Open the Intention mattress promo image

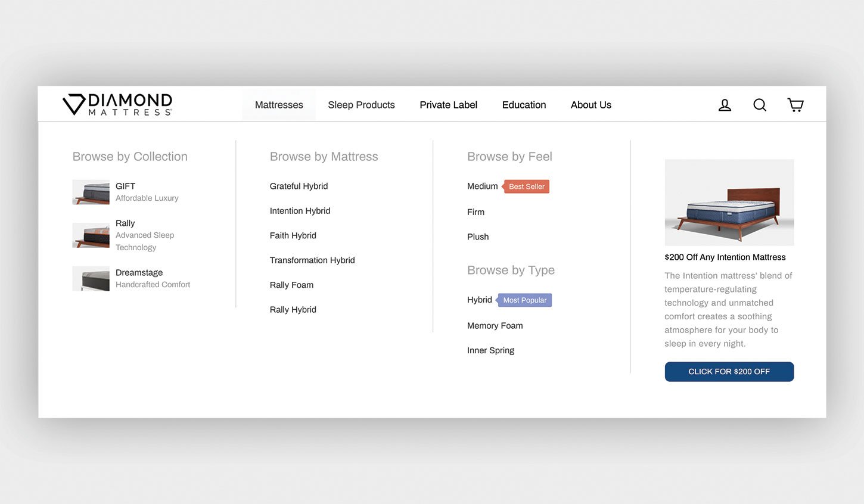[x=729, y=203]
